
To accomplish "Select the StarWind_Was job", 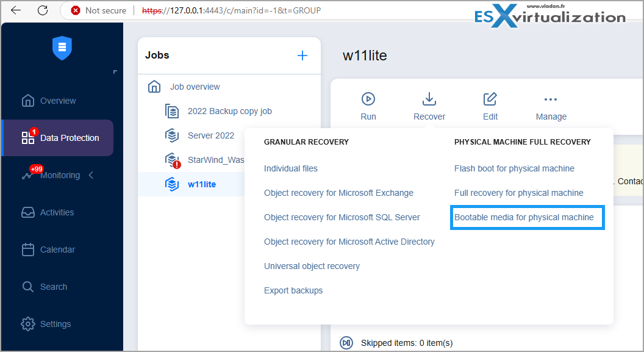I will 216,160.
